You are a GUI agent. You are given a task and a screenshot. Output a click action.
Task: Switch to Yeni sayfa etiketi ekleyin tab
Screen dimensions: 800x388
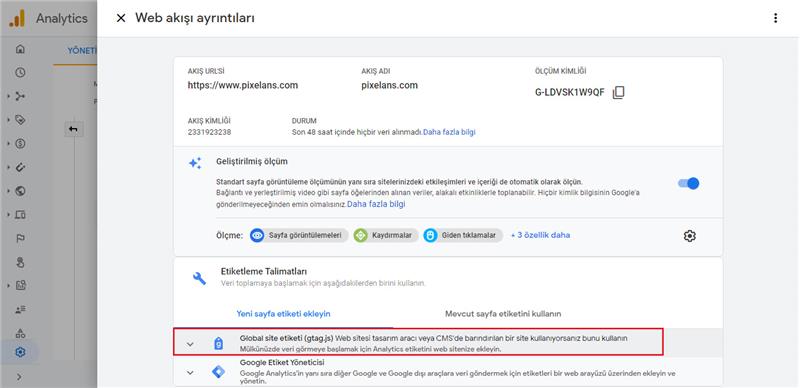pyautogui.click(x=284, y=313)
